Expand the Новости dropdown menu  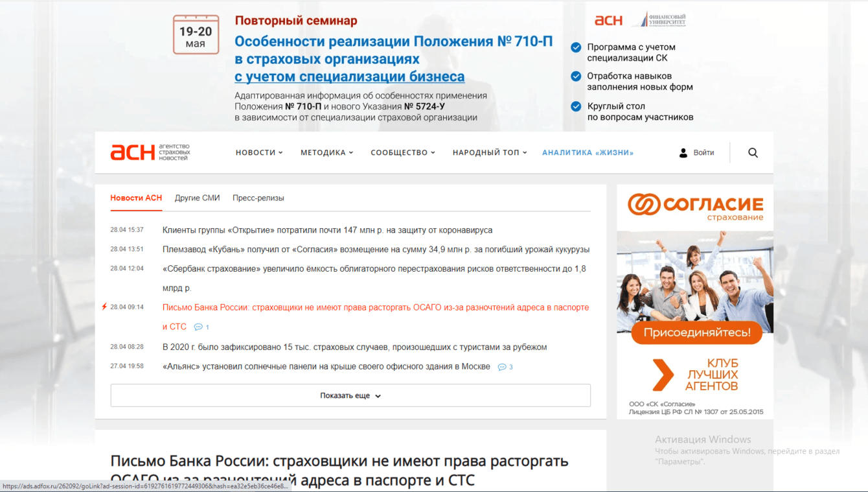click(259, 152)
